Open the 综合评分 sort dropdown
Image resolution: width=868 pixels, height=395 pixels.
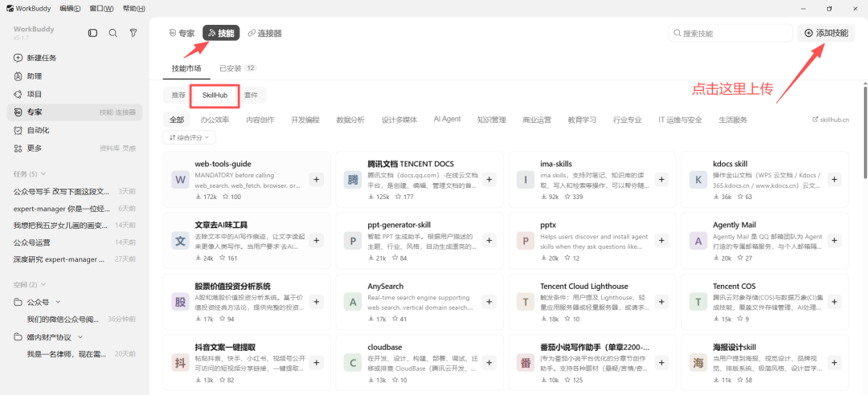(x=190, y=136)
